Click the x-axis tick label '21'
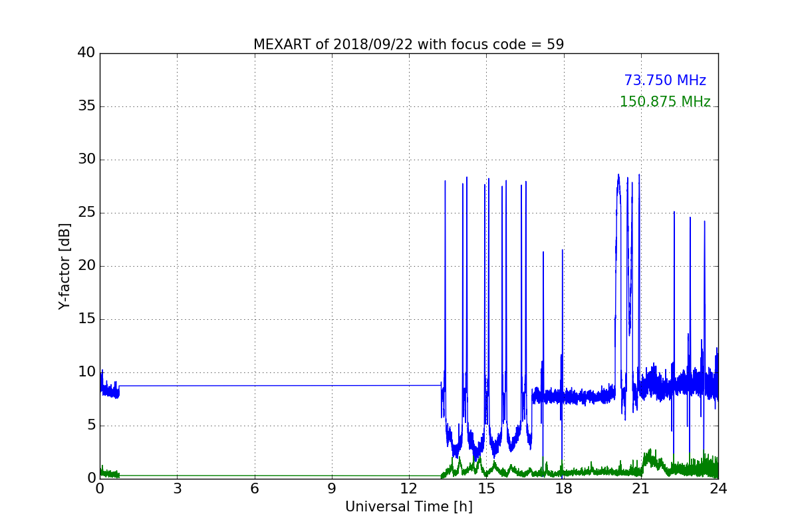The height and width of the screenshot is (532, 798). click(x=640, y=489)
